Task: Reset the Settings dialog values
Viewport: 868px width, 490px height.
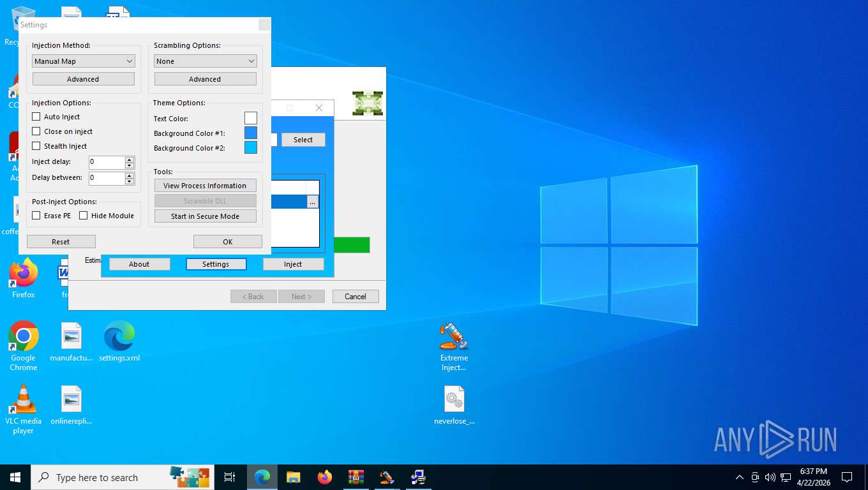Action: click(61, 242)
